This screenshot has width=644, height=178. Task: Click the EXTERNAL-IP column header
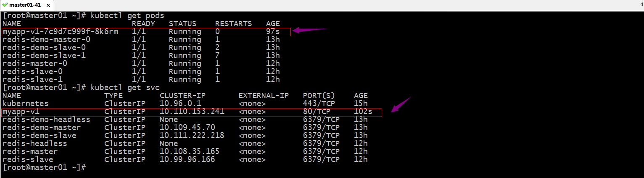point(264,96)
